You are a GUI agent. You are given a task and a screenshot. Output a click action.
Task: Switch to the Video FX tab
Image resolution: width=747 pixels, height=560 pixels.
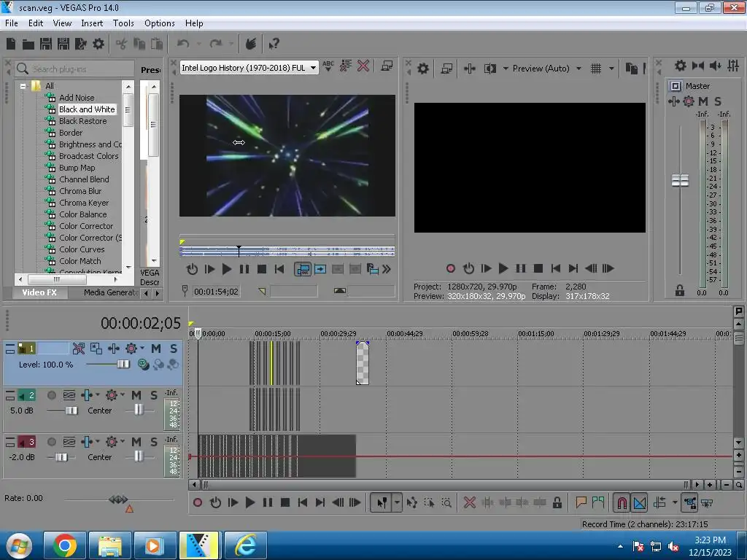[x=39, y=292]
